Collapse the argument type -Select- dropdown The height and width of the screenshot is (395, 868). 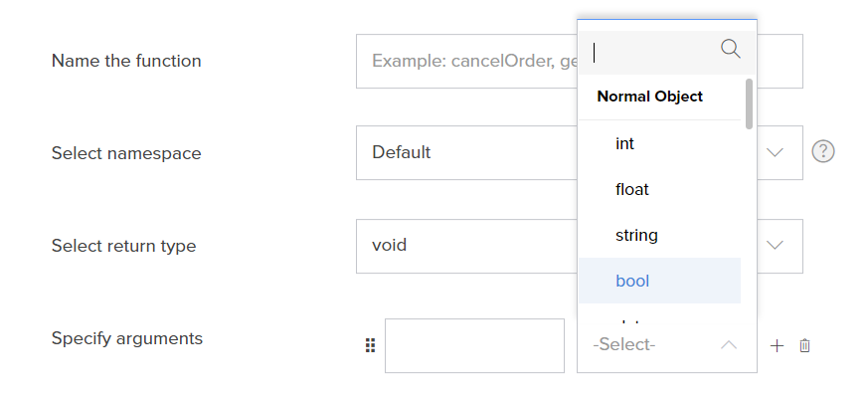[x=666, y=345]
